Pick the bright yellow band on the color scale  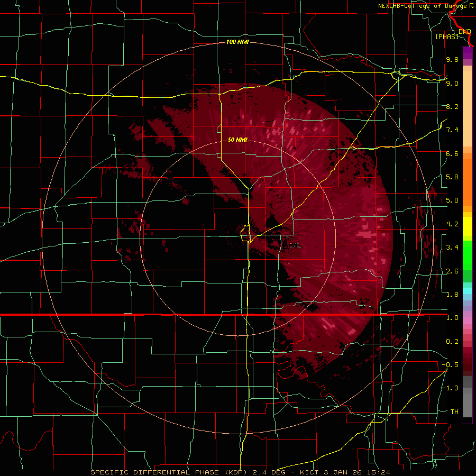(x=467, y=226)
